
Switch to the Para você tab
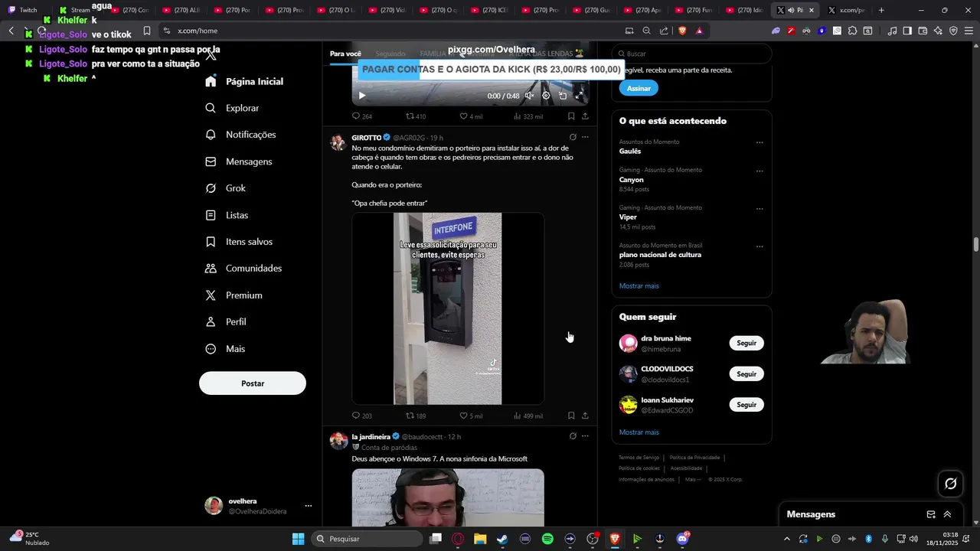pos(345,54)
